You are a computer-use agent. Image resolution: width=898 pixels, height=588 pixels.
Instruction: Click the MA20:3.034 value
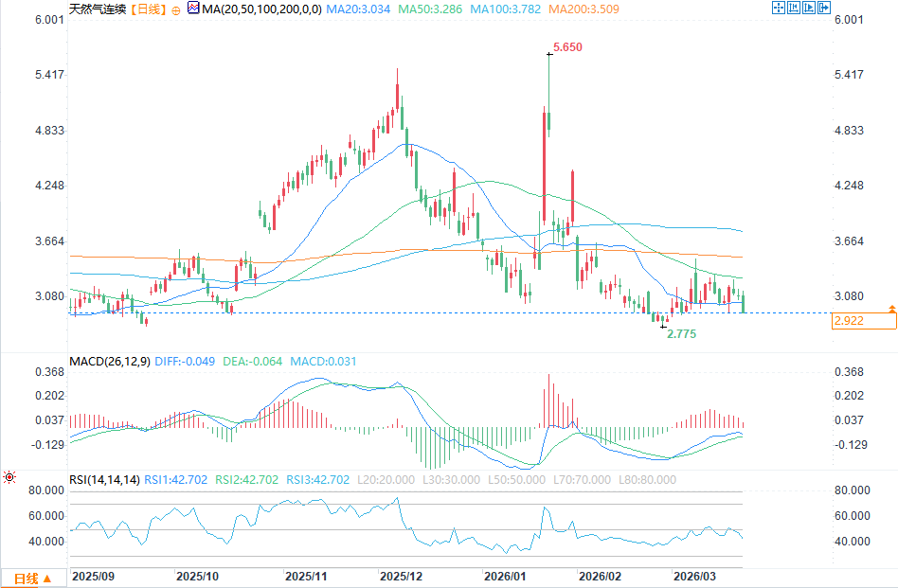click(358, 9)
